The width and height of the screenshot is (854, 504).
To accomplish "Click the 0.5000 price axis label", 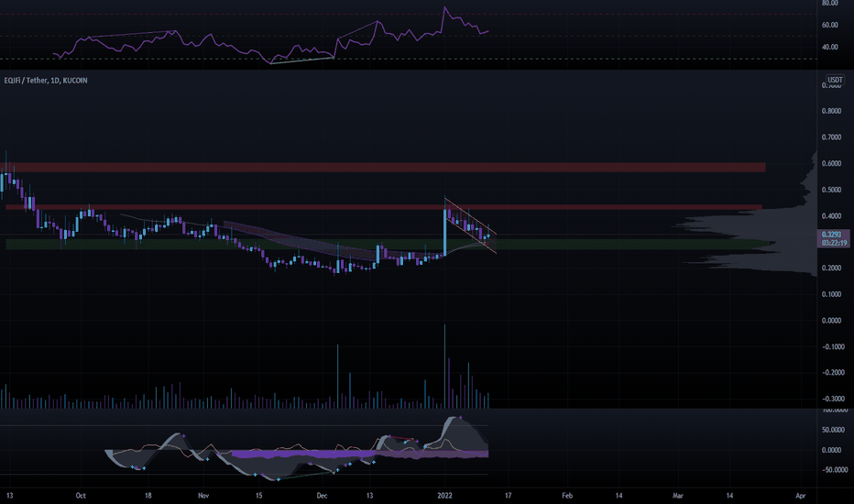I will point(831,190).
